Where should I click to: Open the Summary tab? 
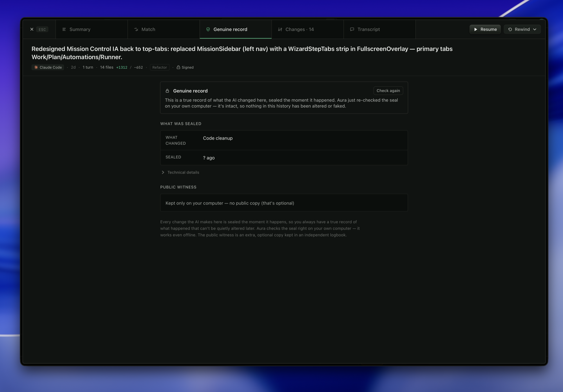(x=91, y=29)
